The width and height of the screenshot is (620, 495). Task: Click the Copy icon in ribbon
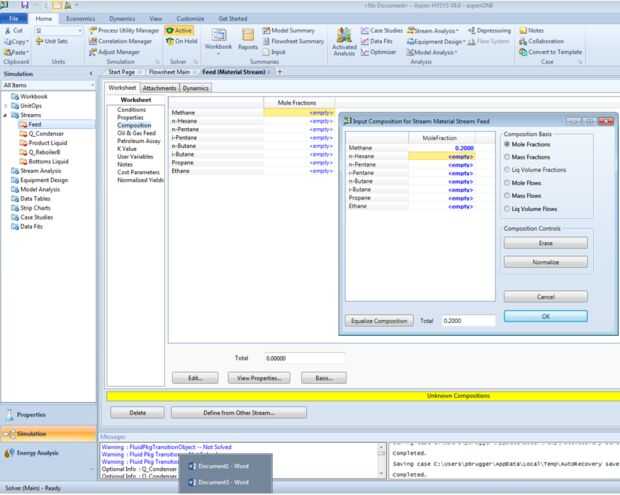click(x=8, y=42)
